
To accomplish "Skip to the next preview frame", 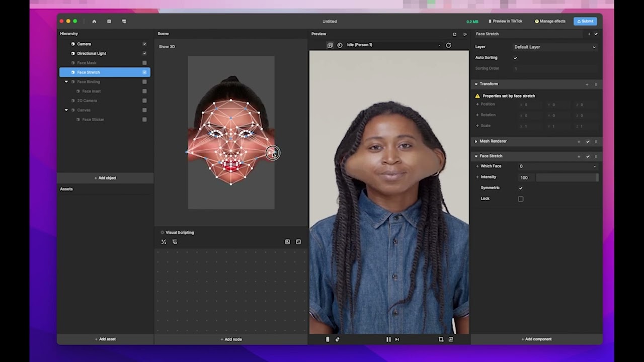I will click(x=397, y=339).
